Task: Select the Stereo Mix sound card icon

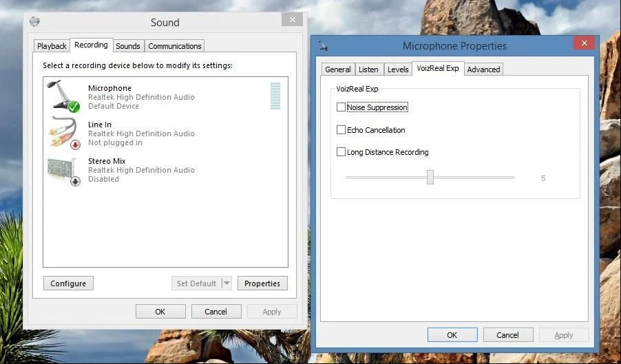Action: [x=64, y=171]
